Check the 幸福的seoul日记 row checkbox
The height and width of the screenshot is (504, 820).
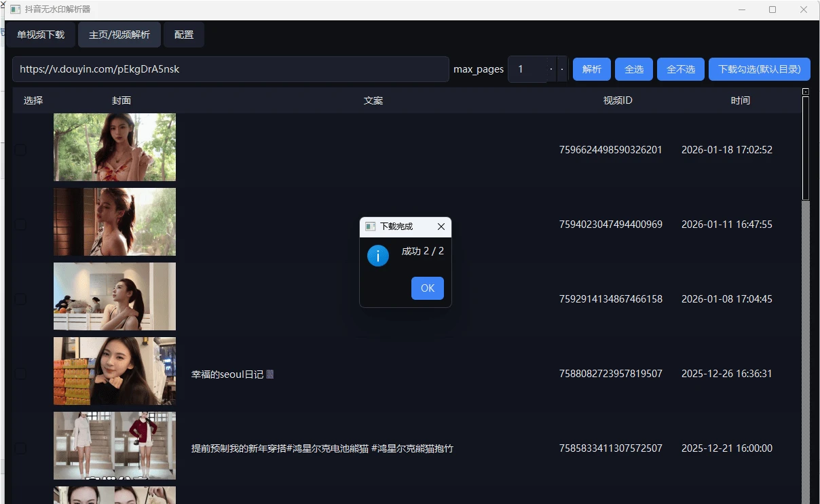click(x=20, y=374)
